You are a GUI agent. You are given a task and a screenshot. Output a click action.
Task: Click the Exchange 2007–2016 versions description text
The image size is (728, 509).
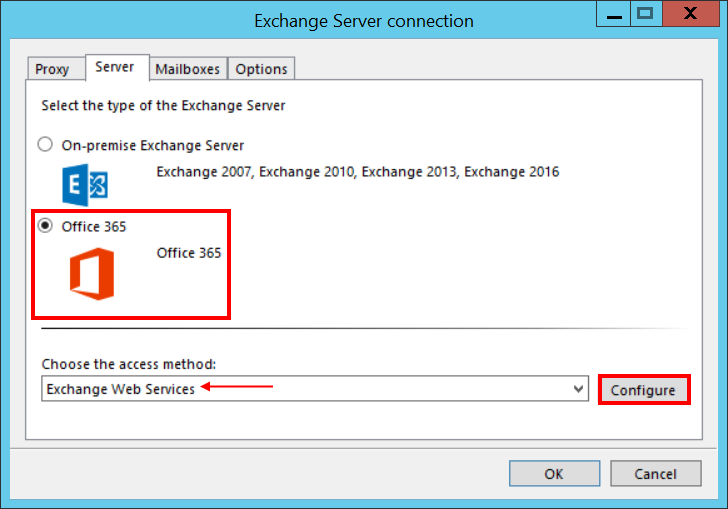tap(357, 172)
